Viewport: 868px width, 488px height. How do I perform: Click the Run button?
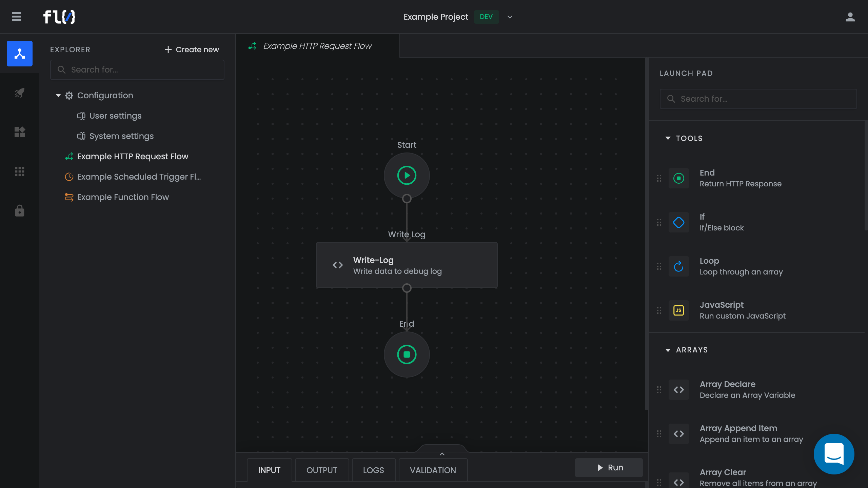click(x=609, y=468)
